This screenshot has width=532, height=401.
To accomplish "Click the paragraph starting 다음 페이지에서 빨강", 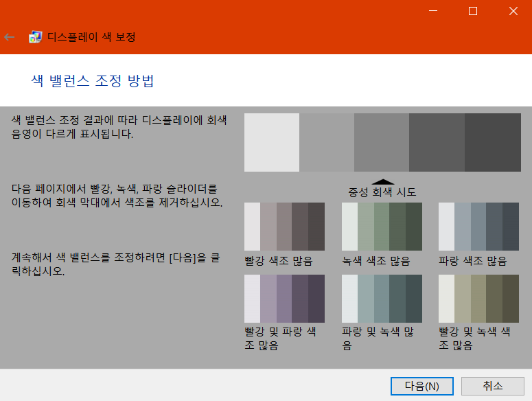I will click(x=117, y=196).
